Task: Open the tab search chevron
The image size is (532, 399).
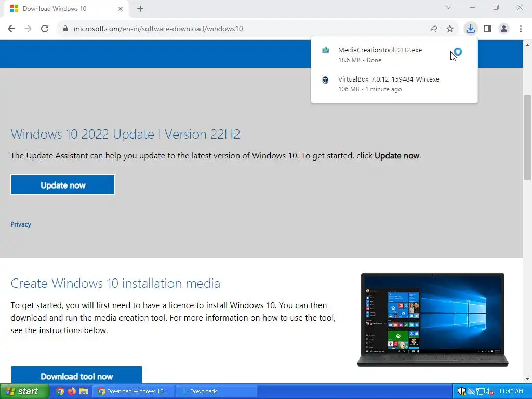Action: pos(448,7)
